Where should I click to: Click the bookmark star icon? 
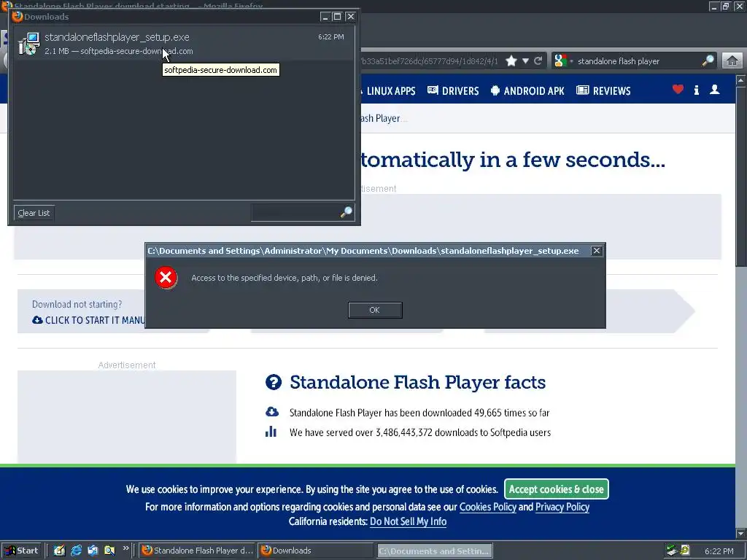(511, 61)
